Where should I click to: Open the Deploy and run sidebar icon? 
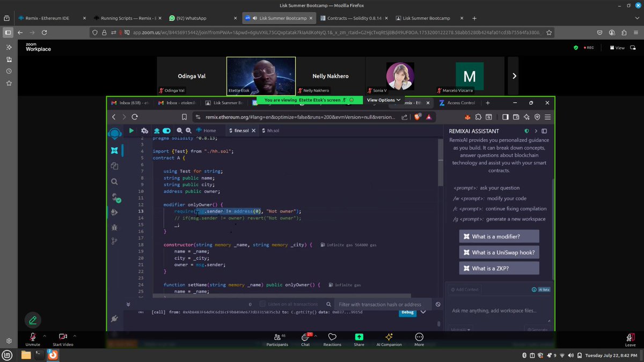[x=114, y=212]
